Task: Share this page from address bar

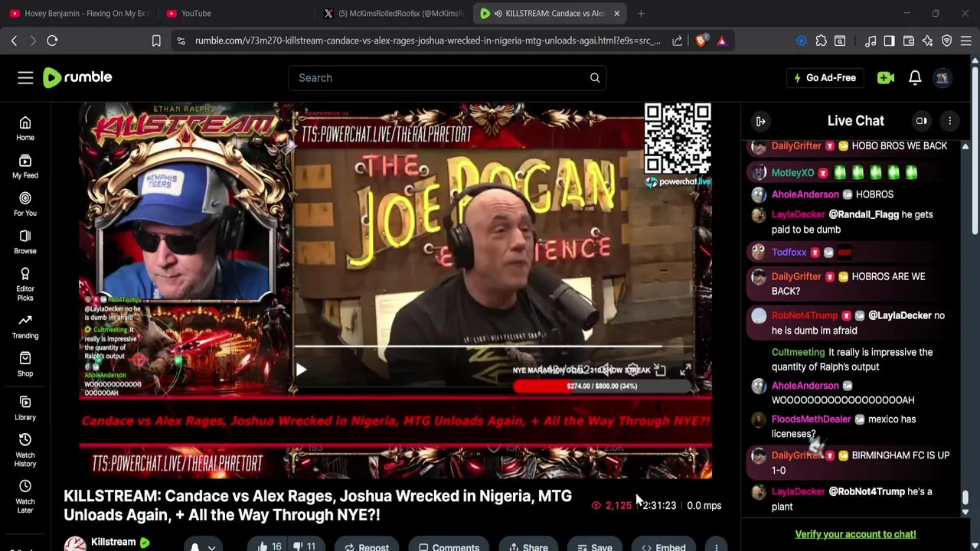Action: (x=678, y=41)
